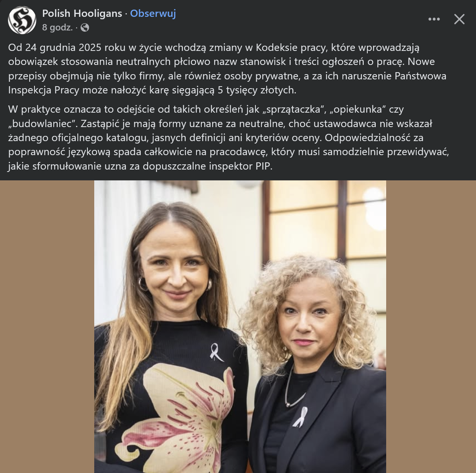Click the brown area left of photo
This screenshot has width=476, height=473.
tap(47, 326)
